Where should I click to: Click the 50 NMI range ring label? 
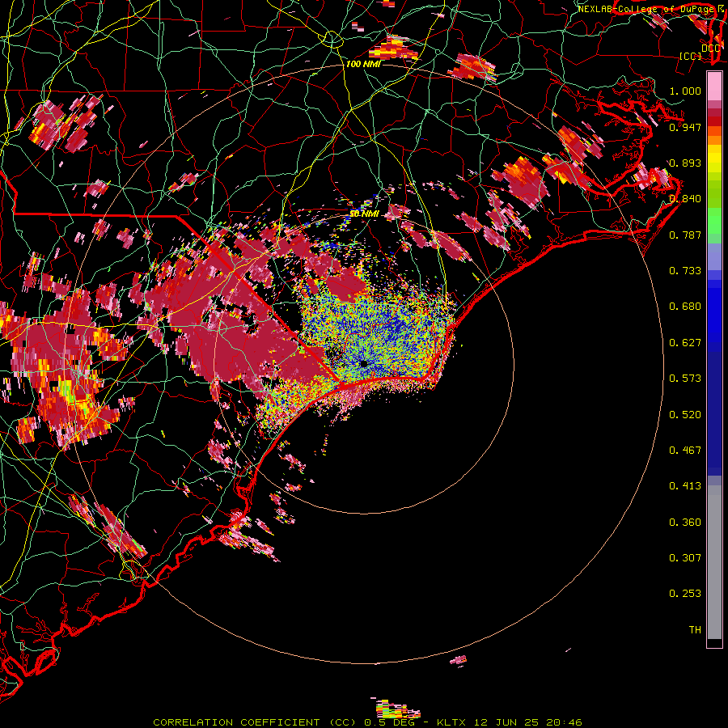pos(365,214)
